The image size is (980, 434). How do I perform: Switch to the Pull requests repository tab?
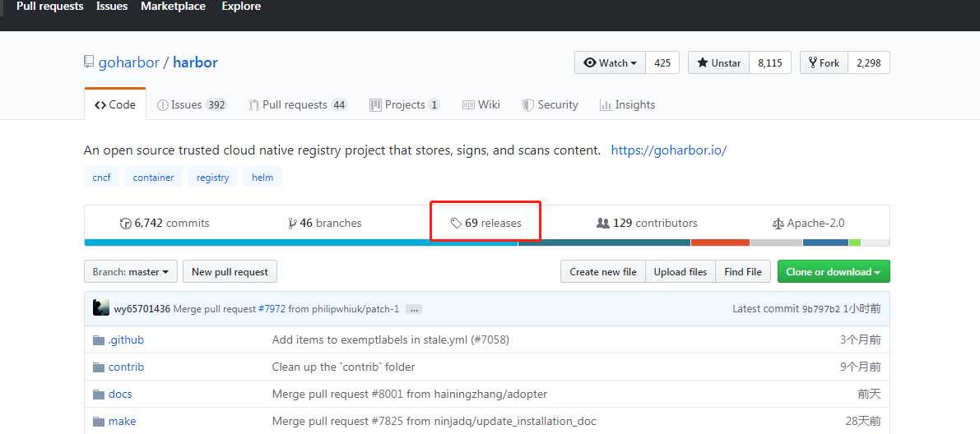(298, 104)
